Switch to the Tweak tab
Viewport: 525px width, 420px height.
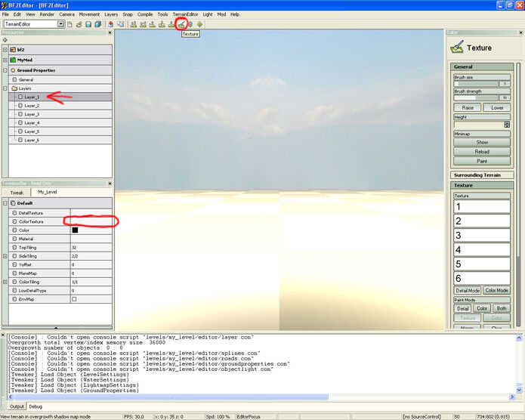point(17,193)
